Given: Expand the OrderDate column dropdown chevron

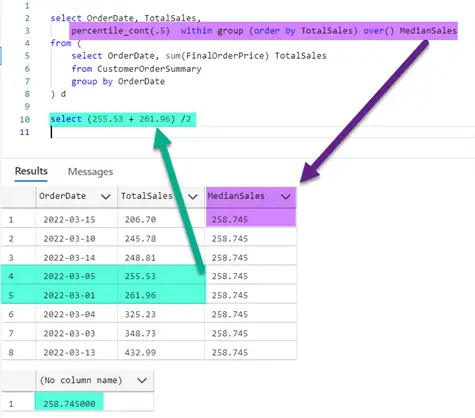Looking at the screenshot, I should [106, 197].
